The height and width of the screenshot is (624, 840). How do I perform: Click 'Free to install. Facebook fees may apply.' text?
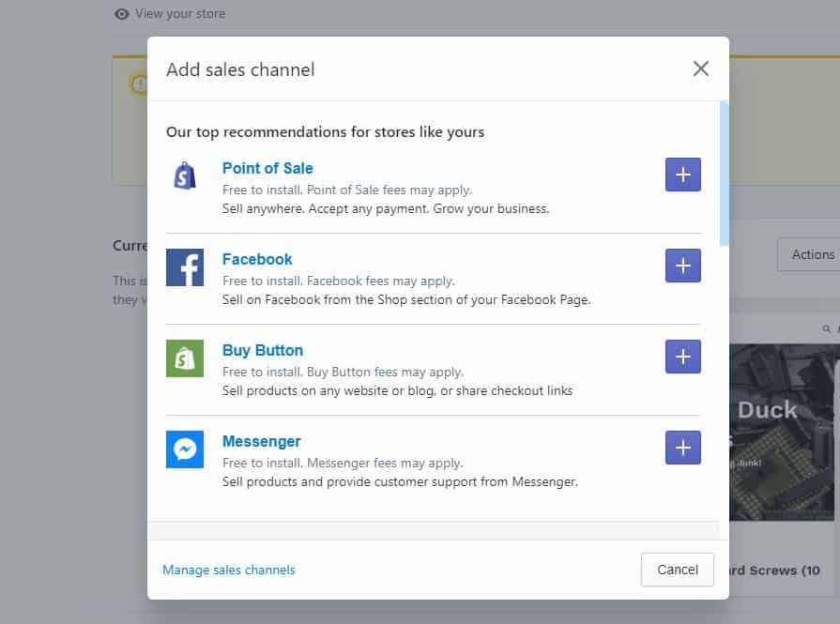coord(339,281)
